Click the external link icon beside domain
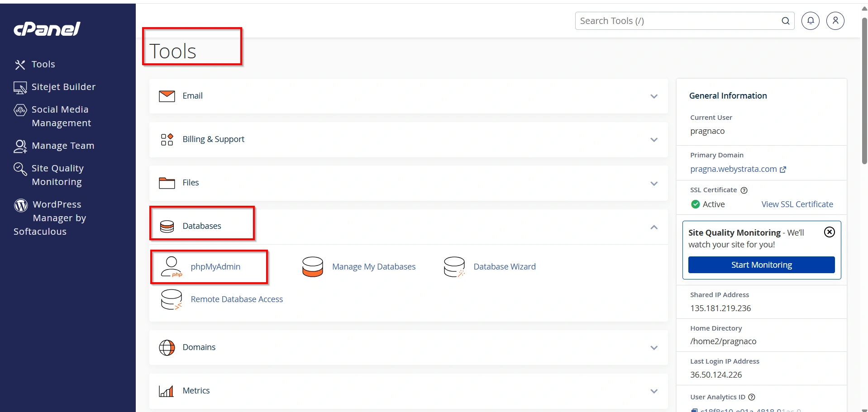The image size is (868, 412). coord(783,170)
